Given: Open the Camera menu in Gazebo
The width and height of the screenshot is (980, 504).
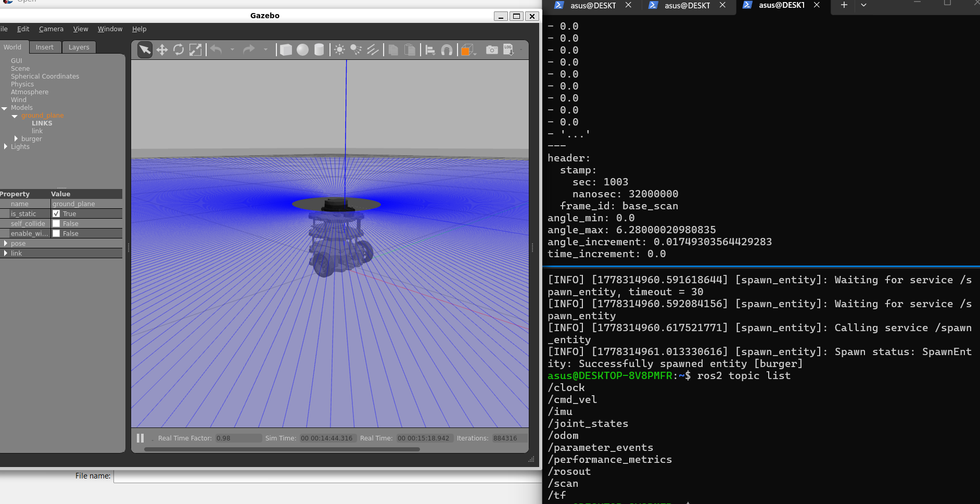Looking at the screenshot, I should [x=51, y=29].
